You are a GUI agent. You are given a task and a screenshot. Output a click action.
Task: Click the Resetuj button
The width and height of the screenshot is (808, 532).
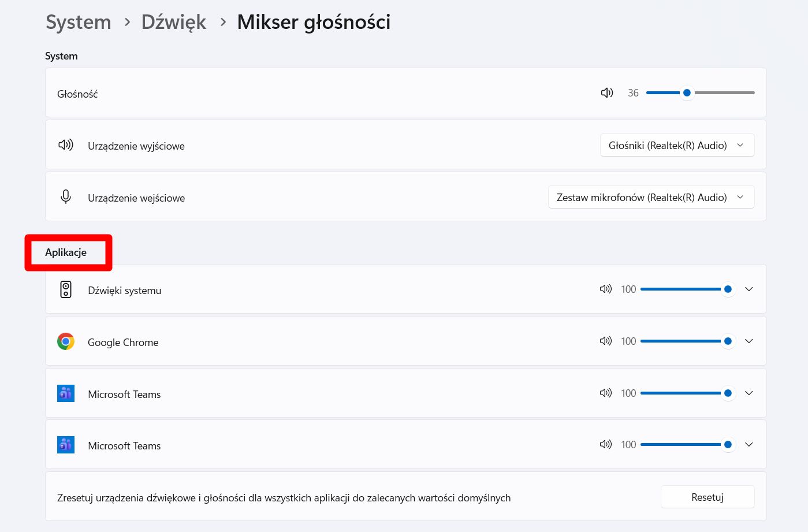coord(708,497)
